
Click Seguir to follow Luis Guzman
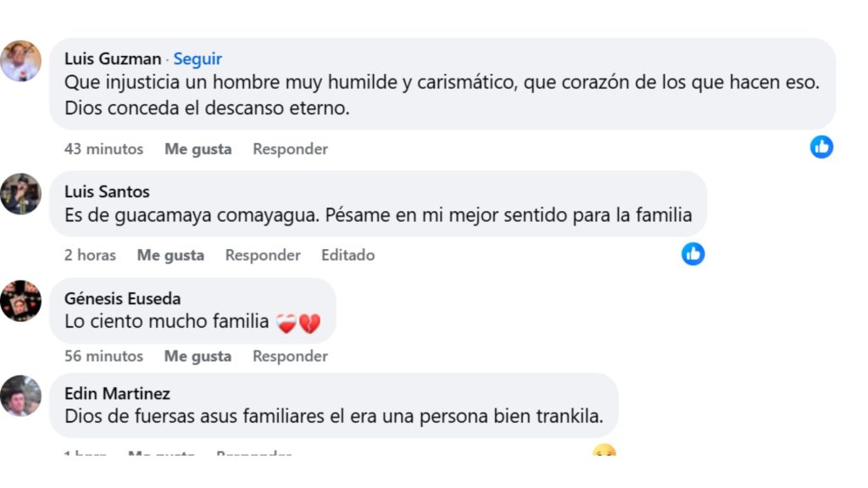198,58
